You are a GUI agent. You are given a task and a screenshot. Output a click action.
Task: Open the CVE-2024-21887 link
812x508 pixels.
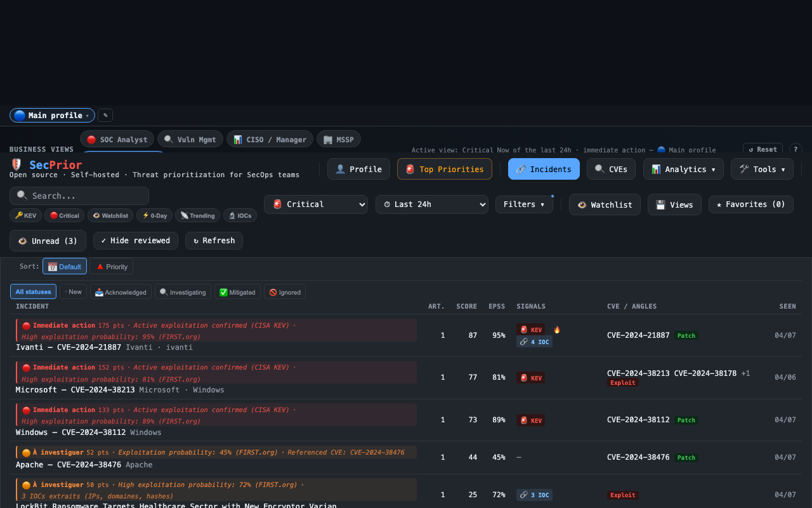638,335
